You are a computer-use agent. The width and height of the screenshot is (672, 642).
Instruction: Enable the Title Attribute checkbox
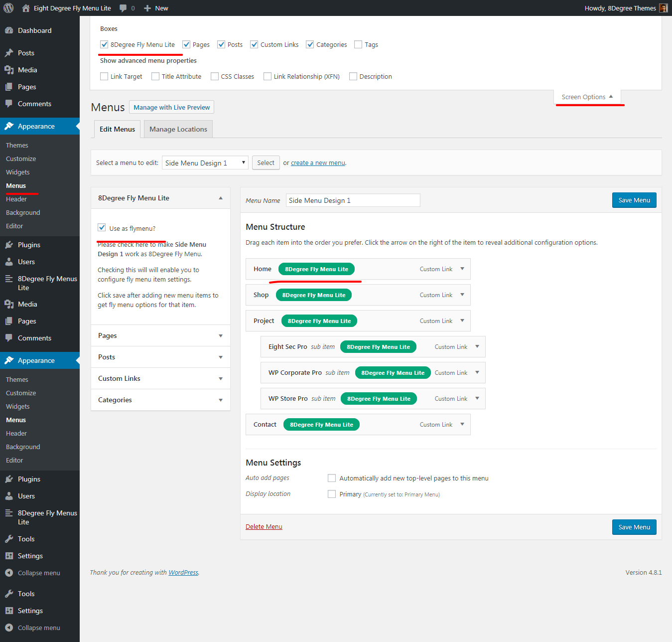pos(155,76)
